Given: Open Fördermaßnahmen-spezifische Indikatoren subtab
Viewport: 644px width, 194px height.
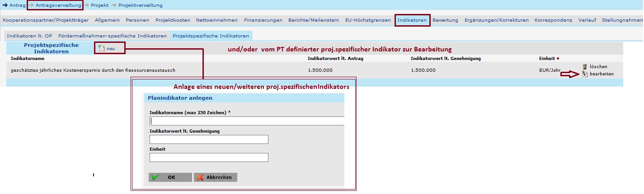Looking at the screenshot, I should (113, 36).
